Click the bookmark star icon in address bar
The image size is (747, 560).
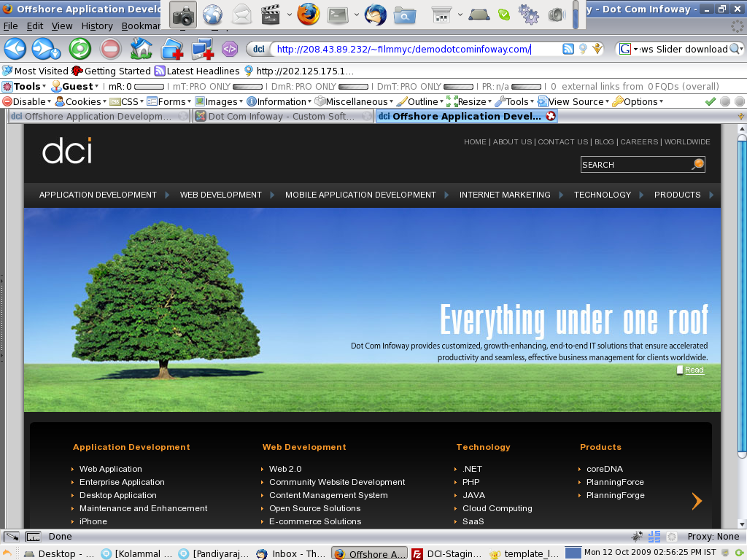[x=597, y=49]
